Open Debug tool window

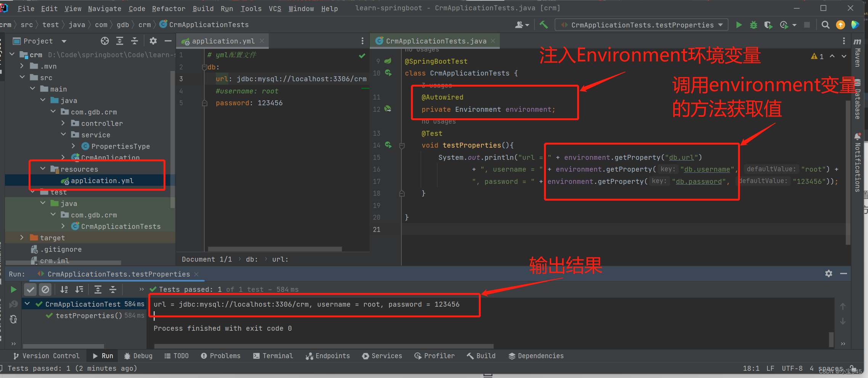click(138, 355)
